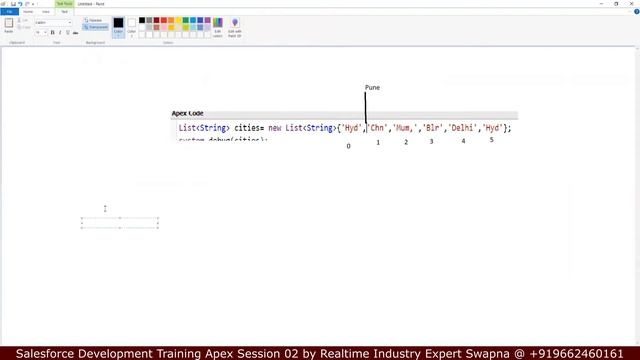The image size is (640, 360).
Task: Pick the dark red color swatch
Action: pos(156,20)
